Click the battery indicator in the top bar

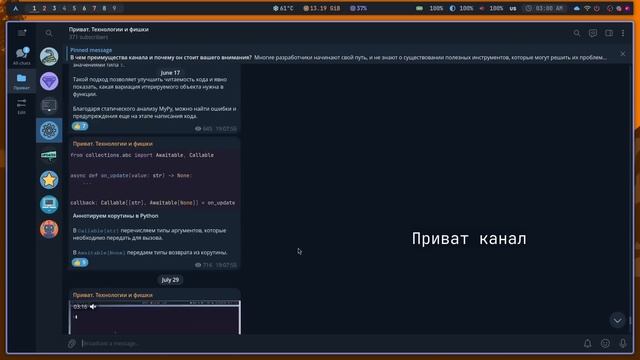tap(429, 8)
